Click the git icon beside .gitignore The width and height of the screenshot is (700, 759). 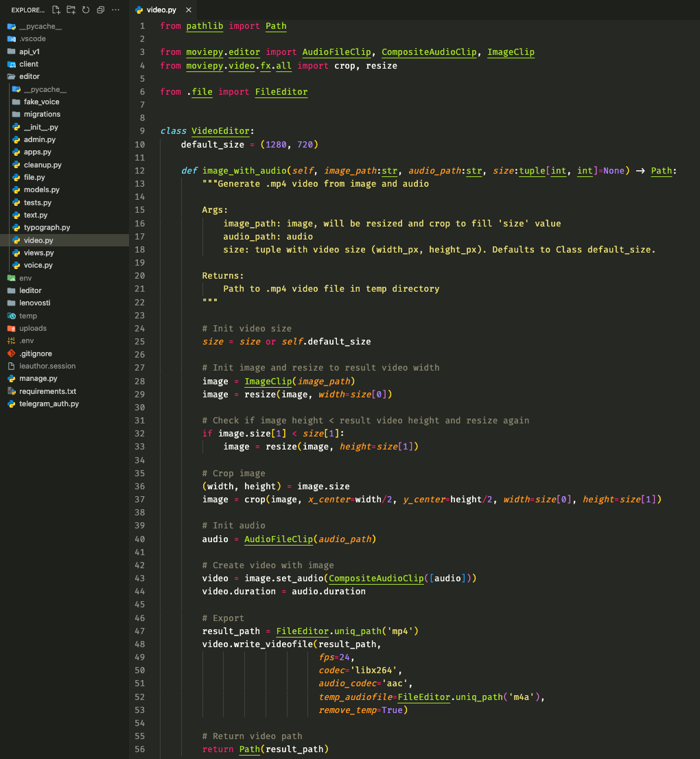[x=12, y=353]
